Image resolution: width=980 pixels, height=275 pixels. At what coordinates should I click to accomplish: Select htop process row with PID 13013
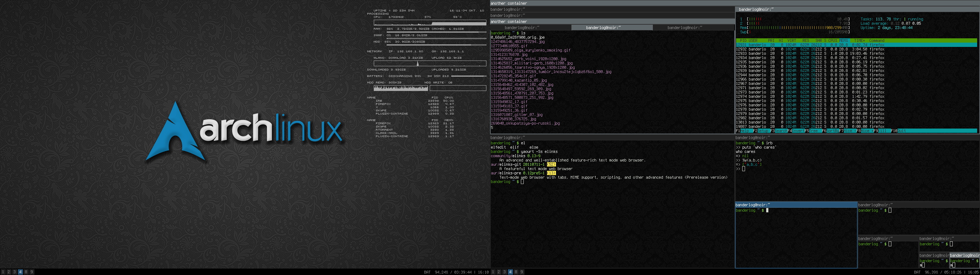pyautogui.click(x=856, y=122)
